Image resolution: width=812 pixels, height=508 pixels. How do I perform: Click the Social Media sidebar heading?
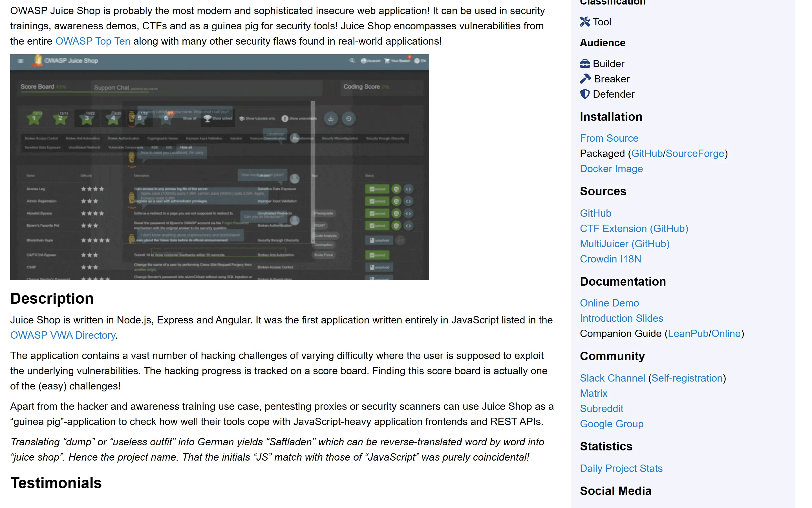click(x=616, y=491)
